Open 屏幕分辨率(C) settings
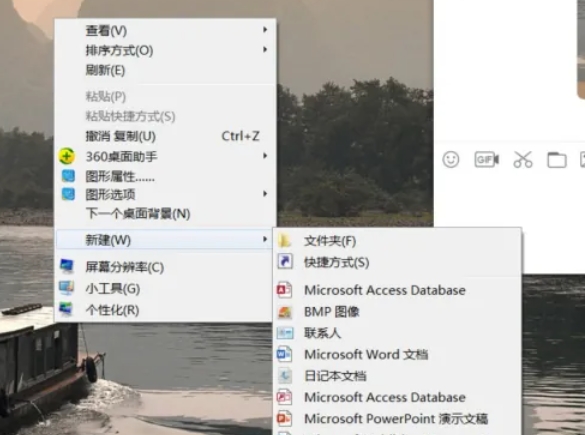The image size is (585, 435). pyautogui.click(x=165, y=267)
